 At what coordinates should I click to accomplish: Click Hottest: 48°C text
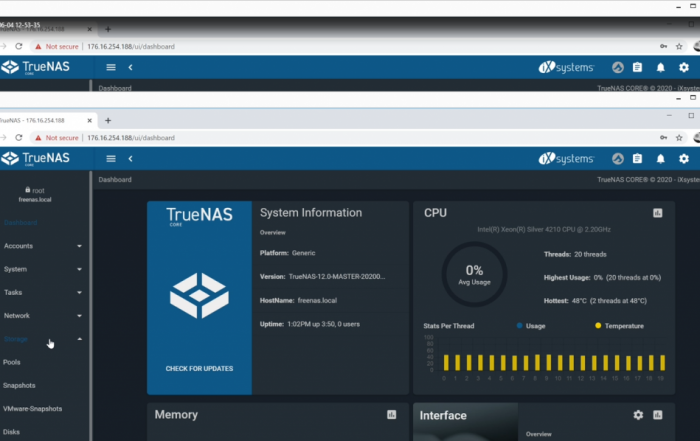point(595,301)
